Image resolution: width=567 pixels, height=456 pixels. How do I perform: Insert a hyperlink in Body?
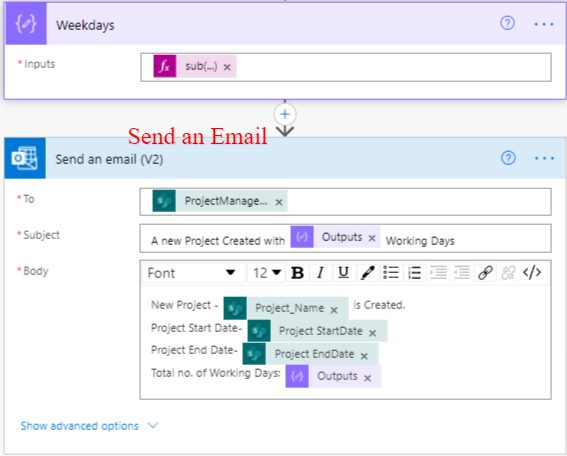(x=485, y=273)
